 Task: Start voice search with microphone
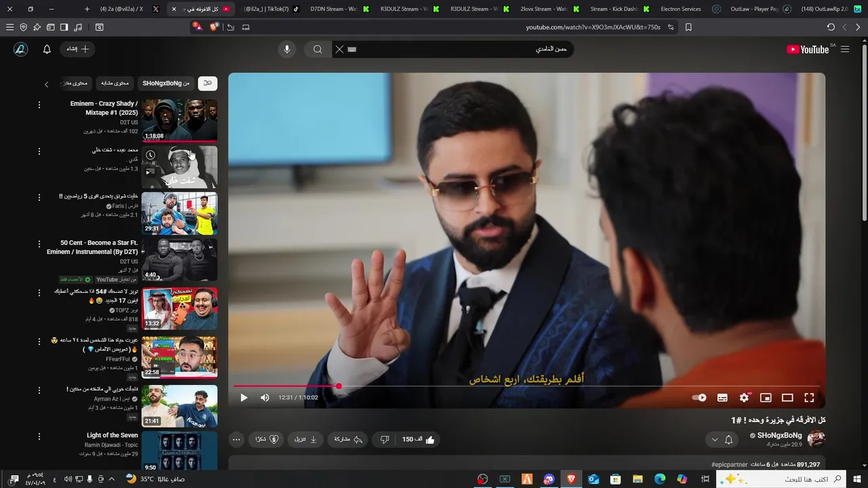point(286,49)
